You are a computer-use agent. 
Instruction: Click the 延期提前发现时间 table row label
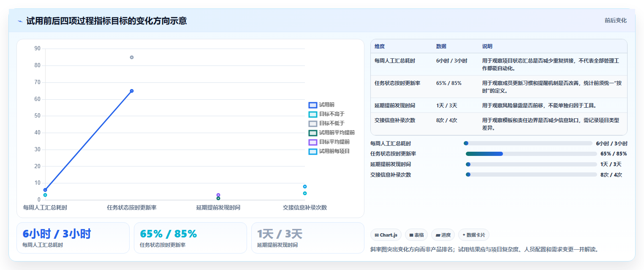(395, 105)
